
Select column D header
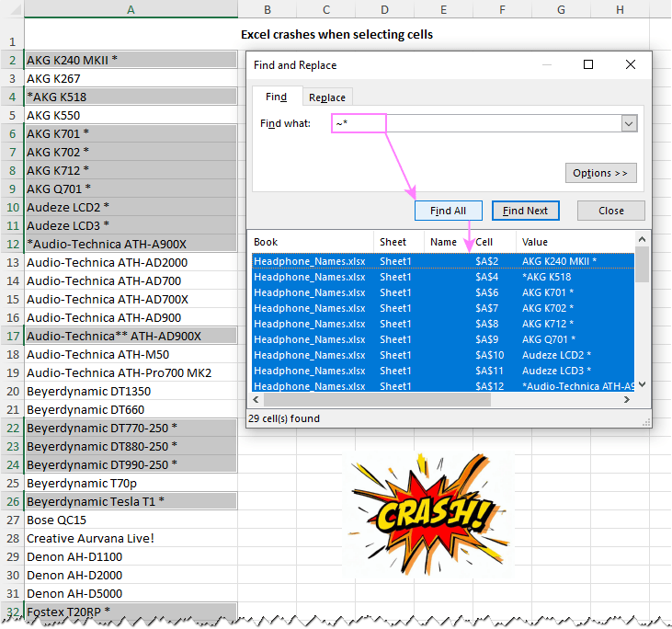(384, 9)
